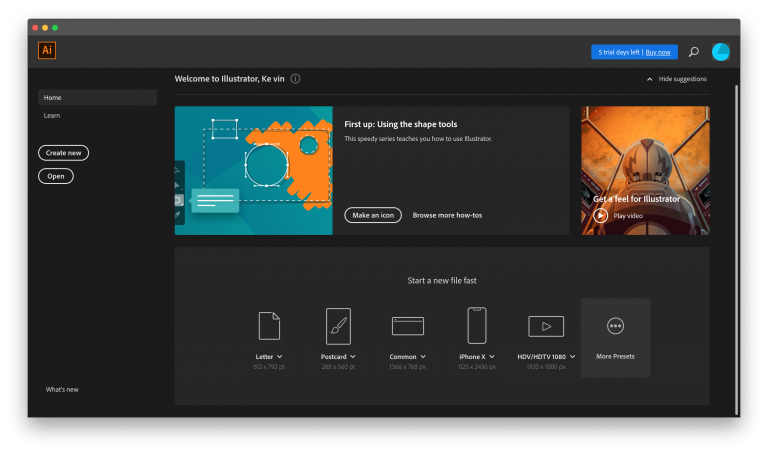Collapse suggestions with Hide suggestions chevron

tap(649, 79)
